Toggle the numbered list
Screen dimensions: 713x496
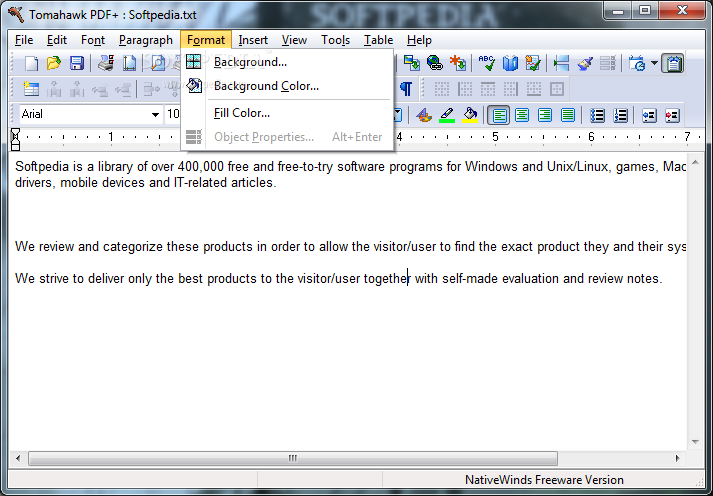(620, 115)
